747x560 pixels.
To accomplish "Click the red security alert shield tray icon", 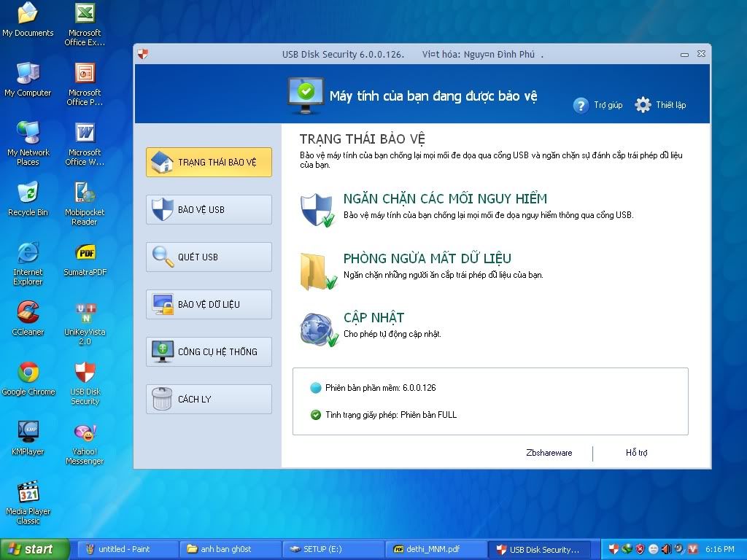I will [x=640, y=549].
